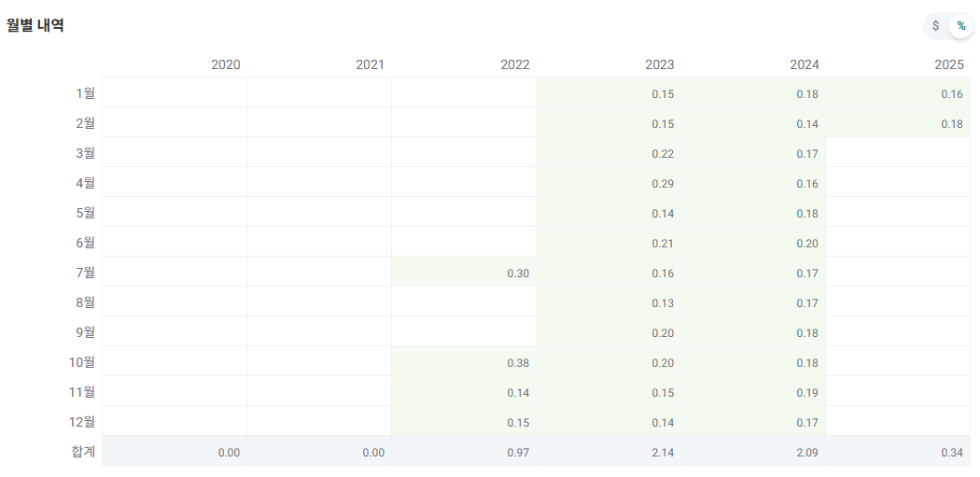
Task: Click the 2025 column header
Action: coord(949,64)
